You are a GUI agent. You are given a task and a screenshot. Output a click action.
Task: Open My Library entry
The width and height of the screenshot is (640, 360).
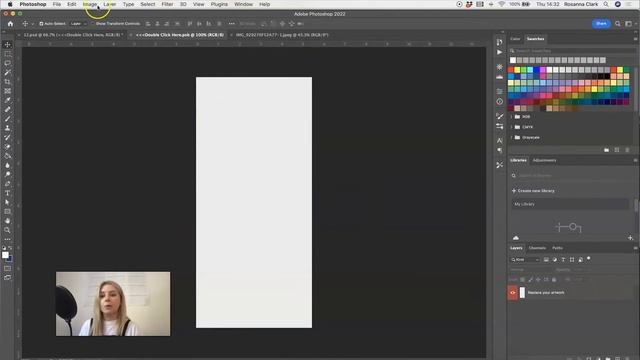pos(570,204)
